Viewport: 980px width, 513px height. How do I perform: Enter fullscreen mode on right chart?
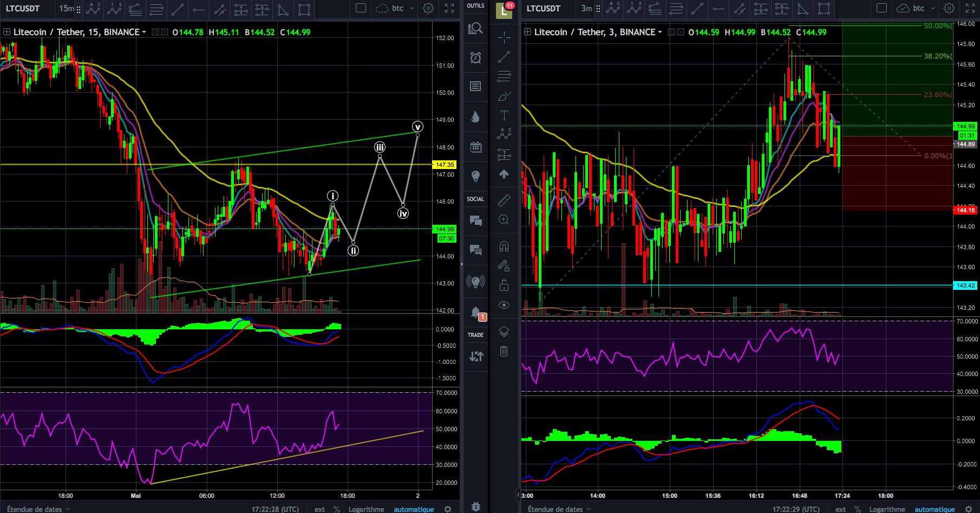coord(970,8)
